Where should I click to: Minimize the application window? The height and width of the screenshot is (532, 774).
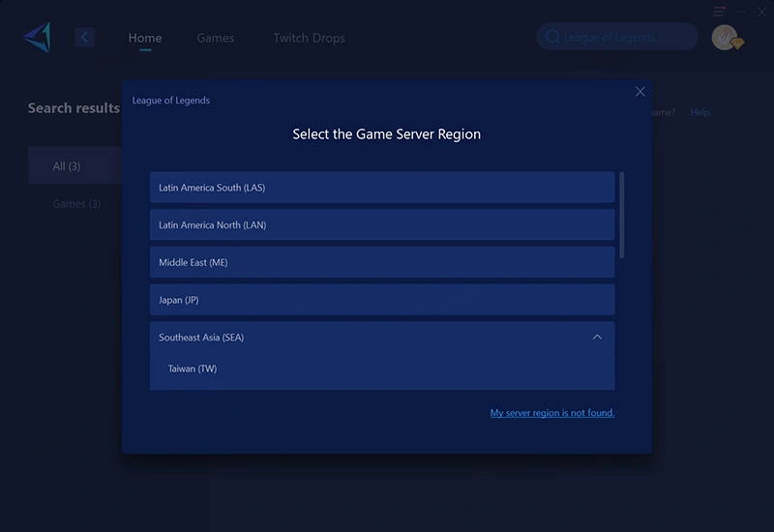(740, 12)
